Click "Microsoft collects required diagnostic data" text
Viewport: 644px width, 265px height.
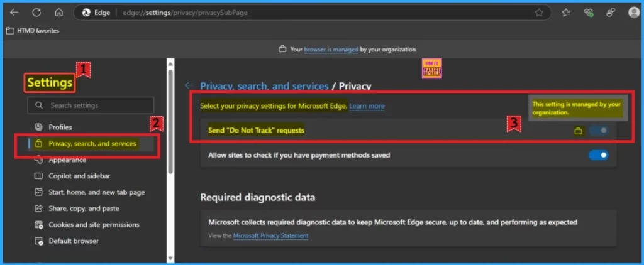tap(392, 222)
